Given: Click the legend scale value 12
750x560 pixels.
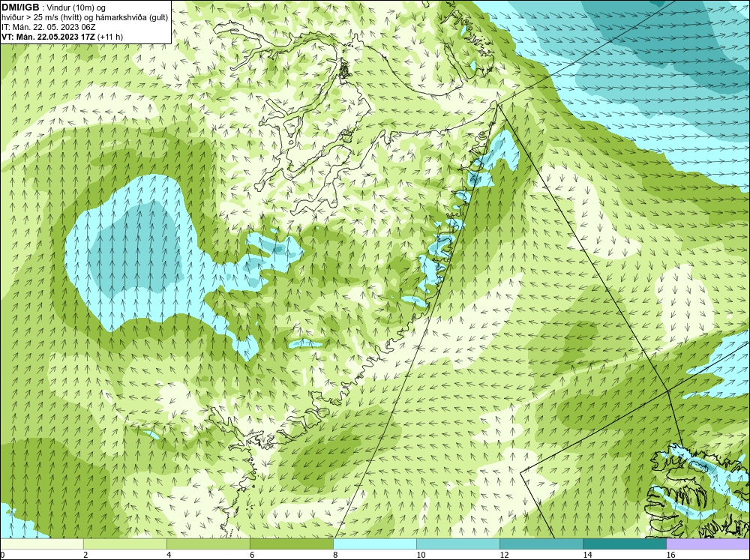Looking at the screenshot, I should pos(504,555).
